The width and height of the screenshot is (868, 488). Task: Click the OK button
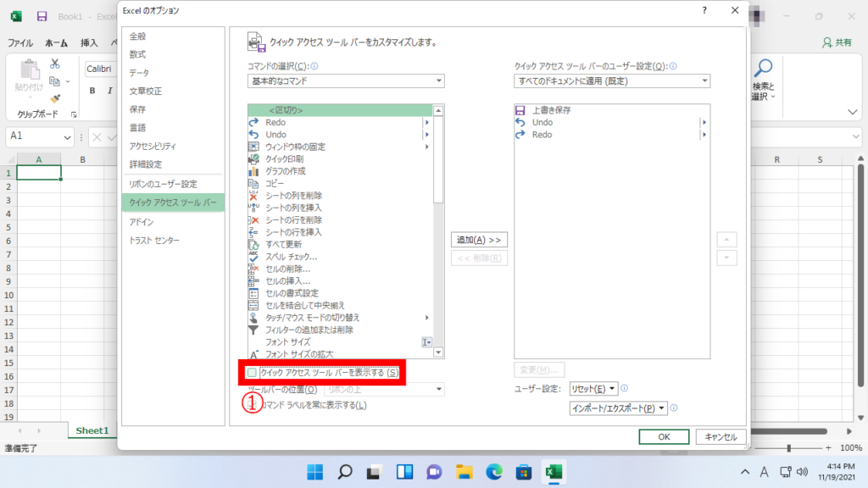[x=664, y=436]
